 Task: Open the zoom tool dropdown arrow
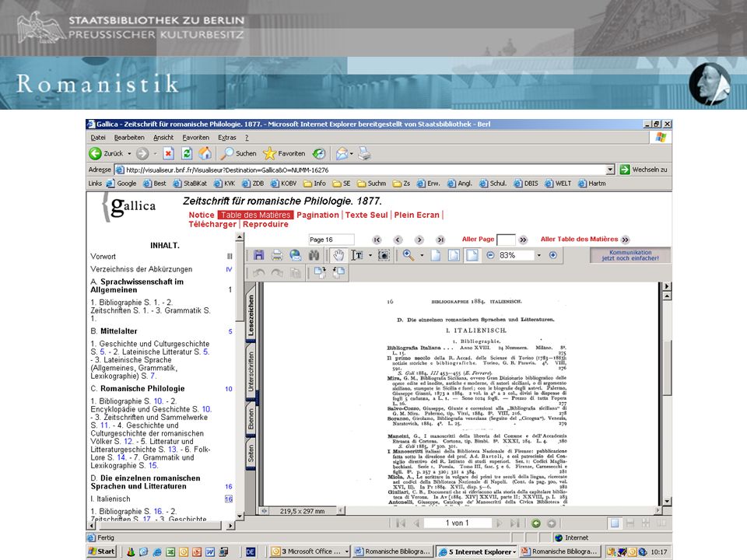422,255
